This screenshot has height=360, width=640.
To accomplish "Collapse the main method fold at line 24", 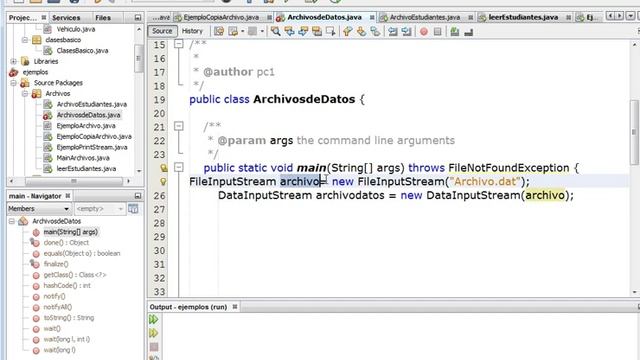I will [x=178, y=167].
